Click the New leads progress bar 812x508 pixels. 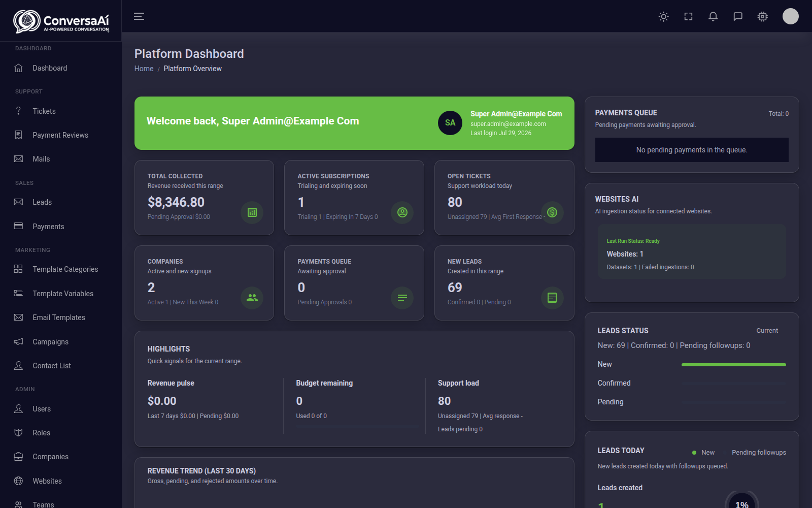coord(733,365)
